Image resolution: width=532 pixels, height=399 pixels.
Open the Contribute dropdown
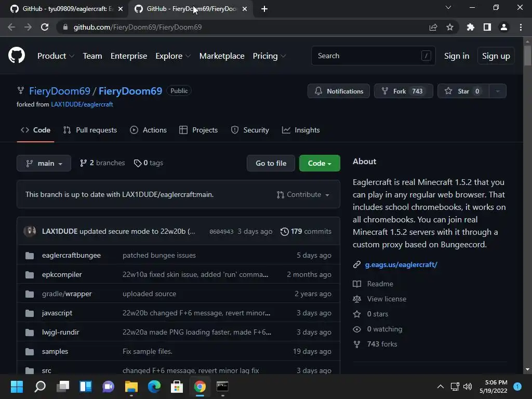pyautogui.click(x=303, y=194)
